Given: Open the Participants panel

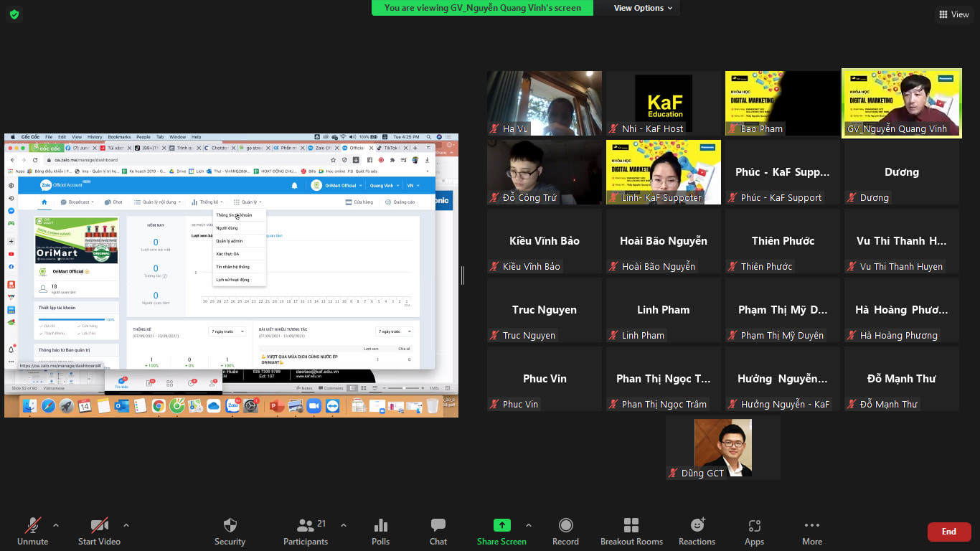Looking at the screenshot, I should pos(306,532).
